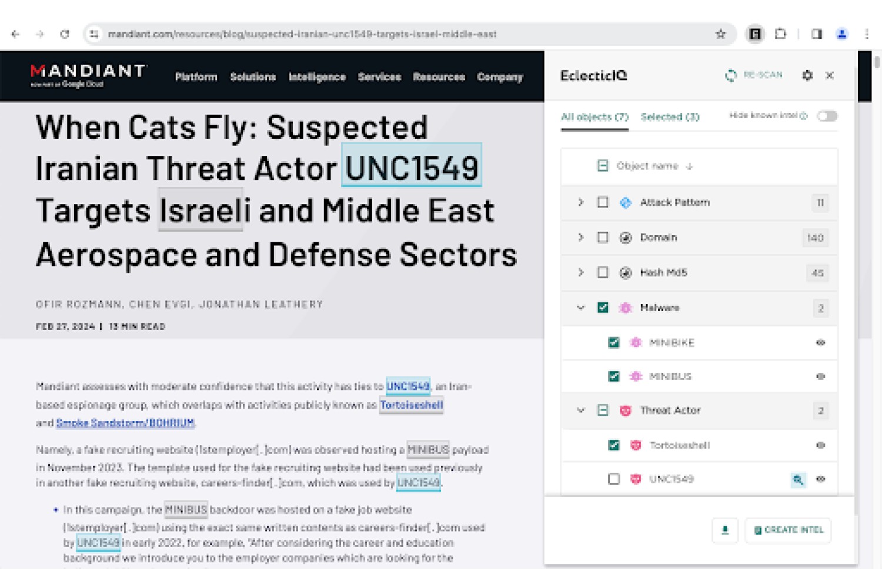The image size is (882, 588).
Task: Open the Services menu
Action: coord(379,77)
